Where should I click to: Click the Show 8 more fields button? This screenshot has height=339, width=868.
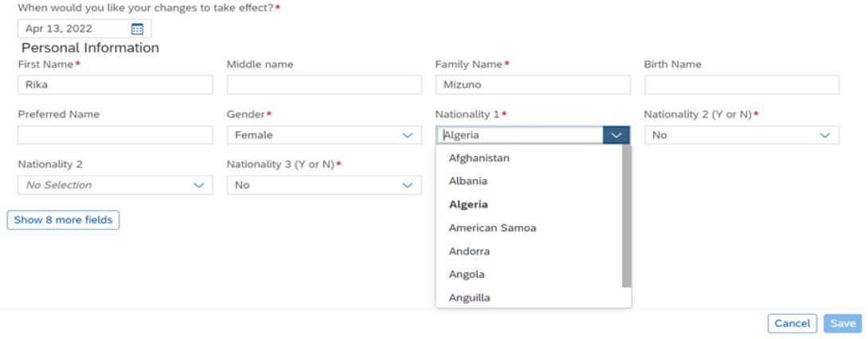(63, 220)
